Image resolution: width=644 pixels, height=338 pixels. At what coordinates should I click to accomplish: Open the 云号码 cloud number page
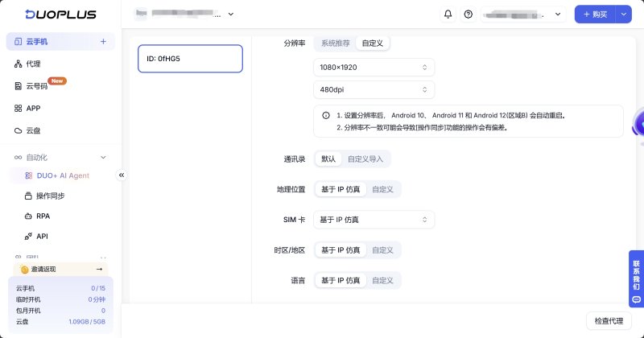click(x=36, y=86)
